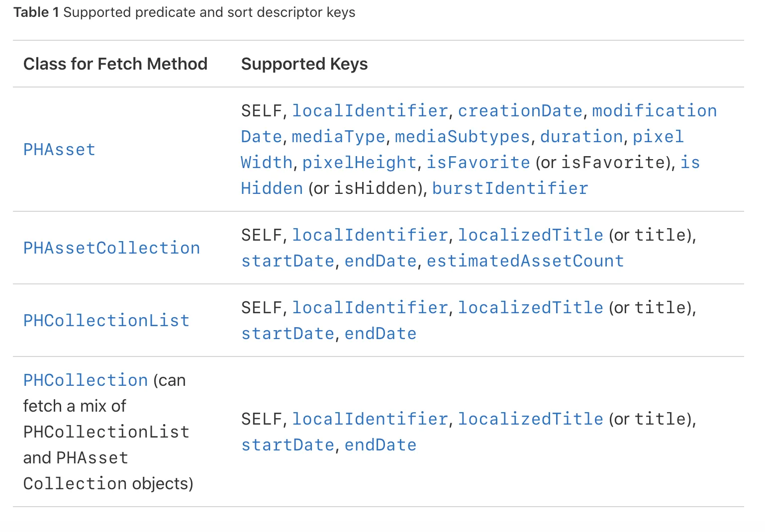Open the blue PHAsset class link

59,150
